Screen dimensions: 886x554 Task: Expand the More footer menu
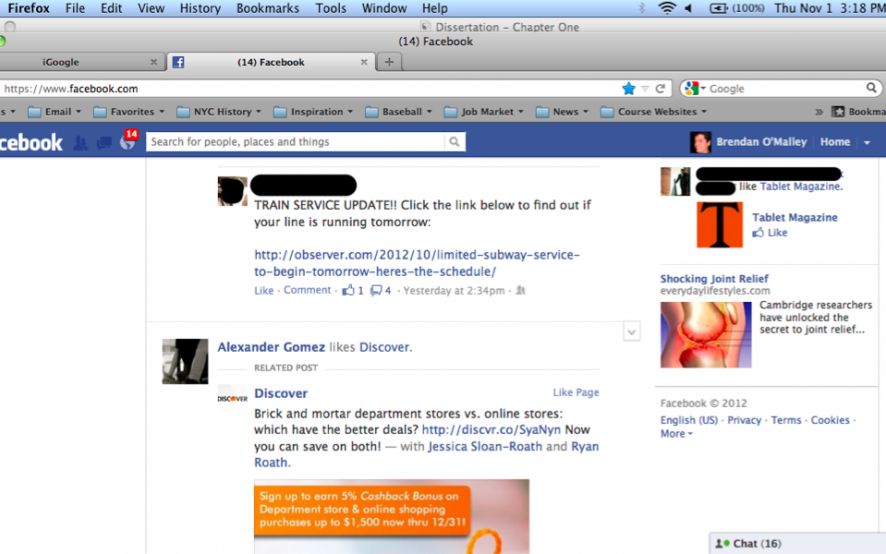point(676,434)
